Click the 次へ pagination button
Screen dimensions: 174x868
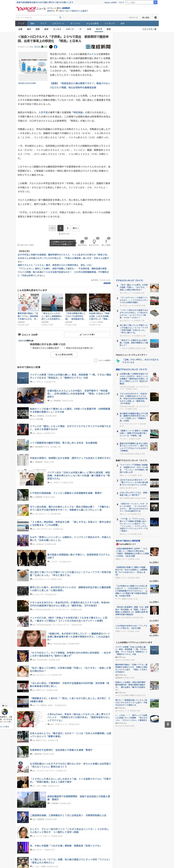(x=76, y=228)
